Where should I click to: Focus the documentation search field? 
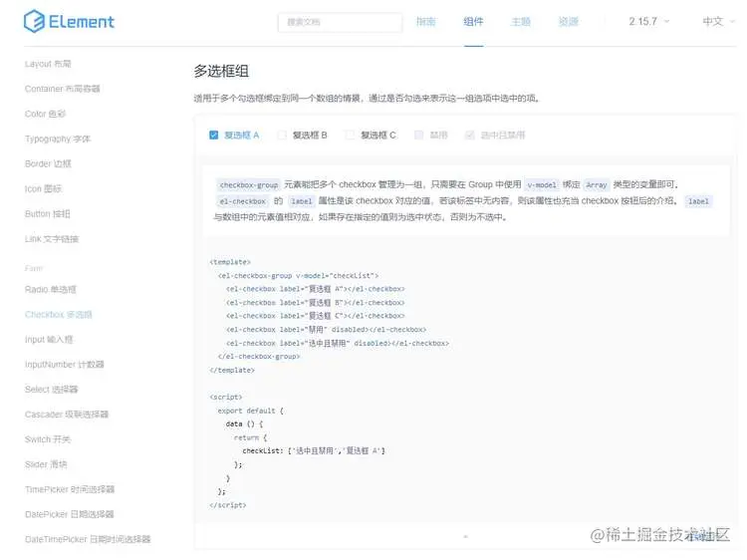pyautogui.click(x=340, y=22)
